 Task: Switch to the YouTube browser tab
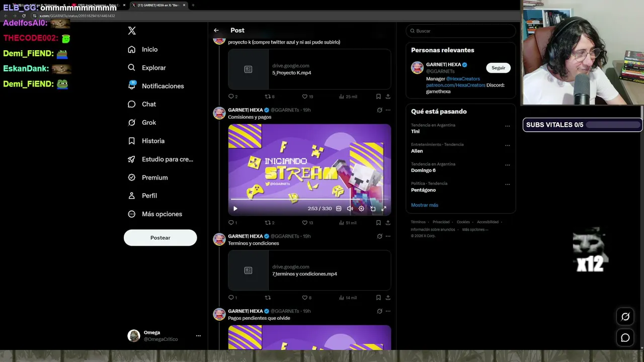pos(98,5)
